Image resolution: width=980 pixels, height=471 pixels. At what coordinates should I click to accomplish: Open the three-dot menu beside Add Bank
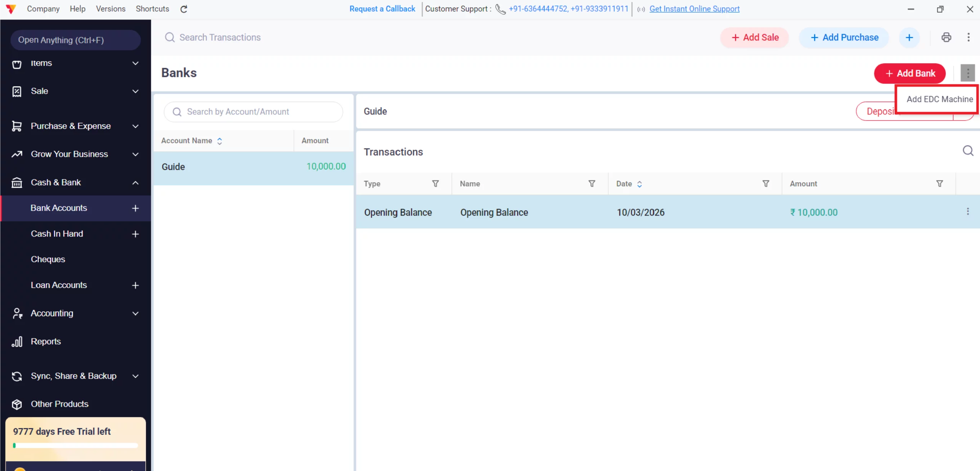tap(968, 73)
